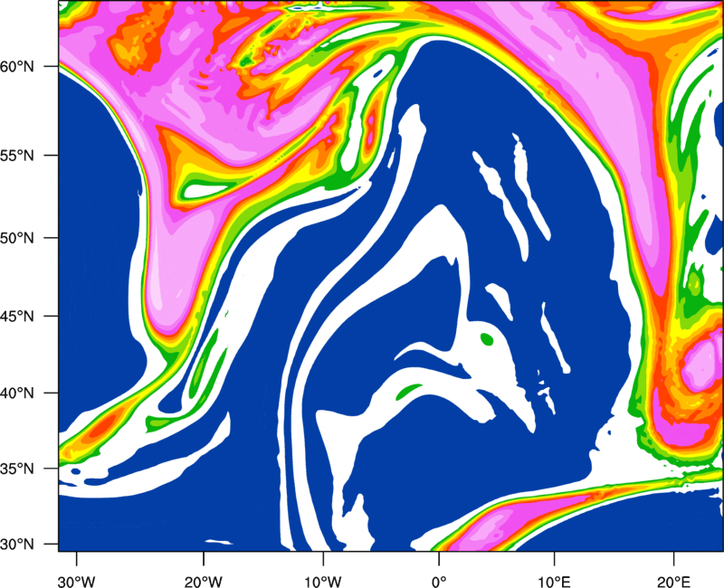Viewport: 724px width, 588px height.
Task: Click the 20°E longitude label
Action: [x=673, y=582]
